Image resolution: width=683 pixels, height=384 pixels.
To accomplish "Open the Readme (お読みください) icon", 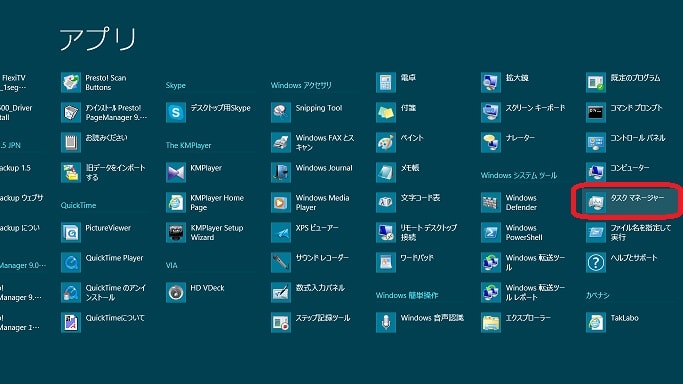I will click(x=71, y=142).
